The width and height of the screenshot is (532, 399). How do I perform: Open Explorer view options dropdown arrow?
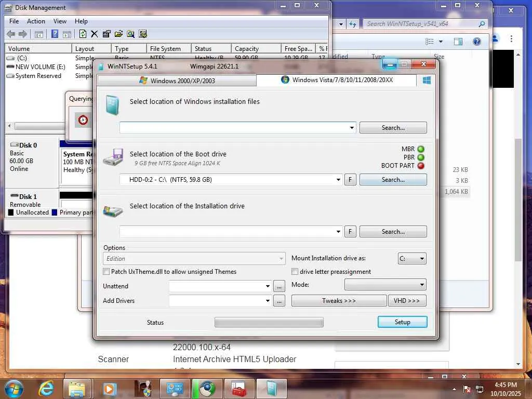(441, 42)
